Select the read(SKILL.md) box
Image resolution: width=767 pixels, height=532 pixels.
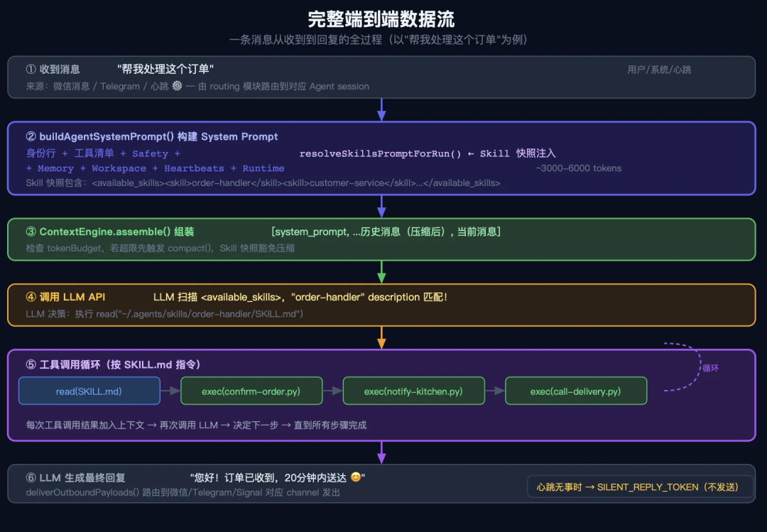pyautogui.click(x=89, y=391)
